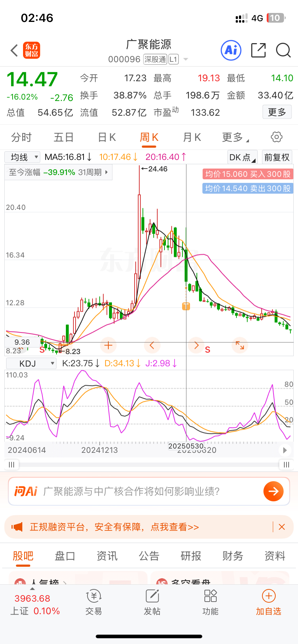
Task: Open the Ai assistant icon
Action: tap(231, 50)
